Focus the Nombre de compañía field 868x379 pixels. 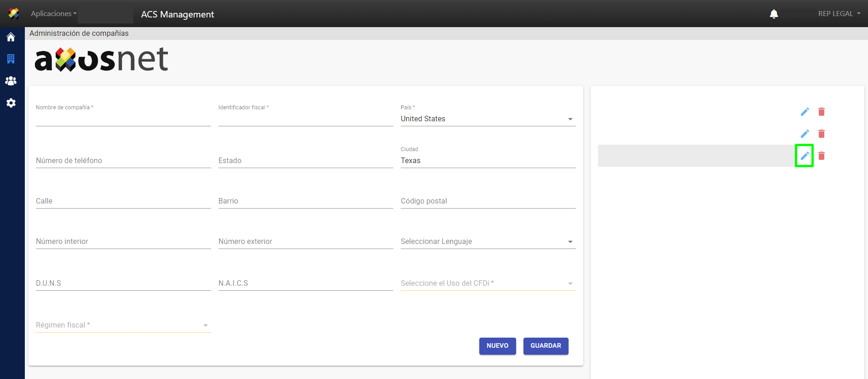pyautogui.click(x=123, y=119)
